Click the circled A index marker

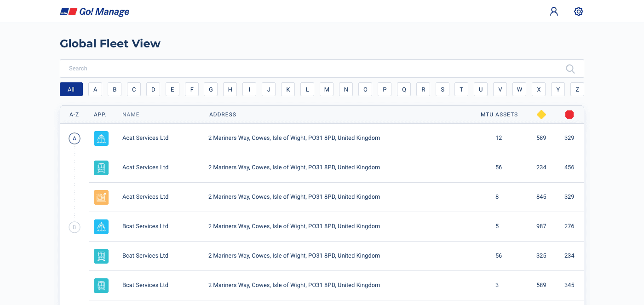coord(75,138)
